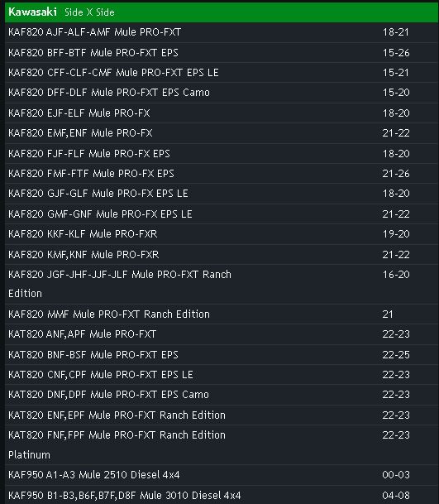This screenshot has height=504, width=439.
Task: Open KAF950 A1-A3 Mule 2510 Diesel 4x4
Action: (x=222, y=475)
